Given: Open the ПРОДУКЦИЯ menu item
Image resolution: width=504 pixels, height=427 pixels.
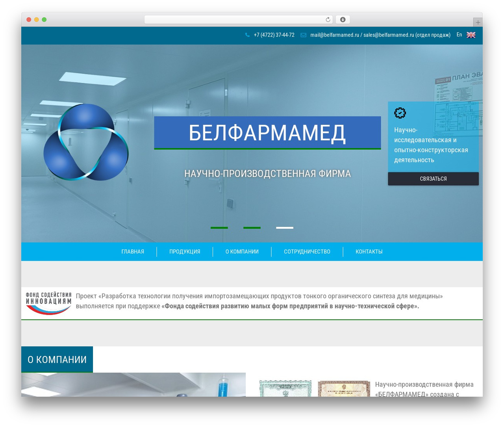Looking at the screenshot, I should (x=185, y=252).
